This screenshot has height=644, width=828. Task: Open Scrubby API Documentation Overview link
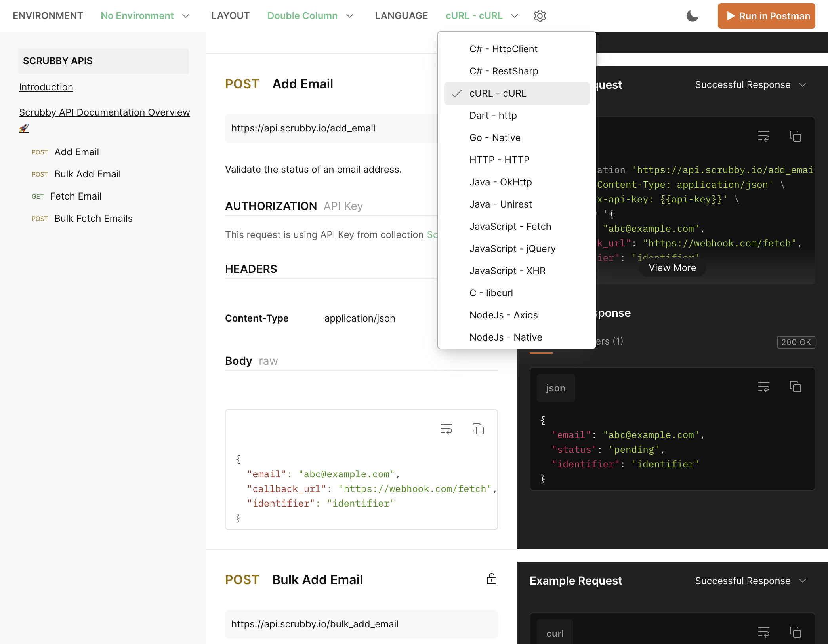click(x=105, y=112)
